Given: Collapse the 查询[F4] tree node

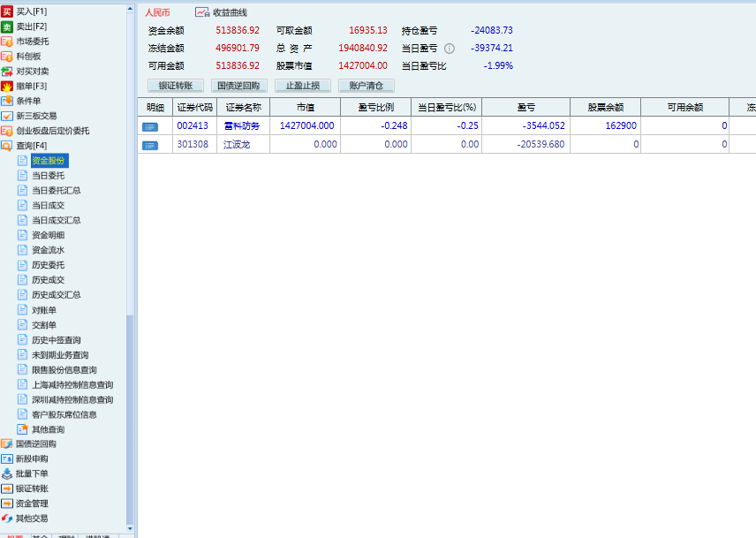Looking at the screenshot, I should pos(7,146).
